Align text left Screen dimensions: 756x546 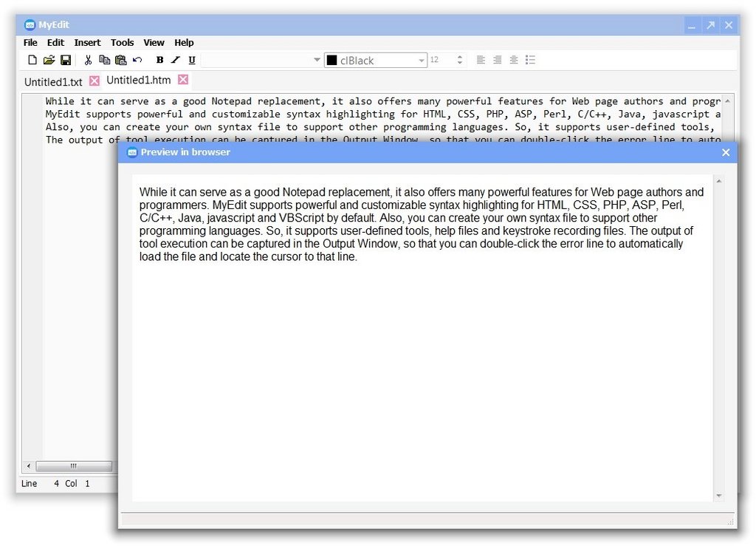(x=481, y=60)
